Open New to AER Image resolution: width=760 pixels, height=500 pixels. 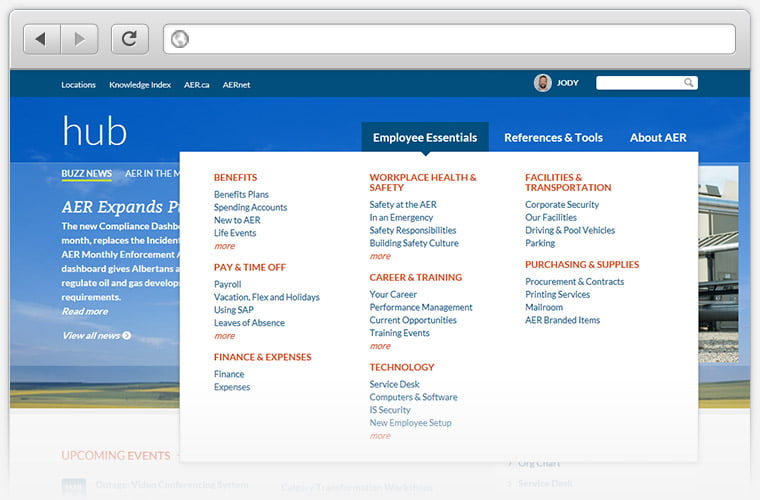237,220
